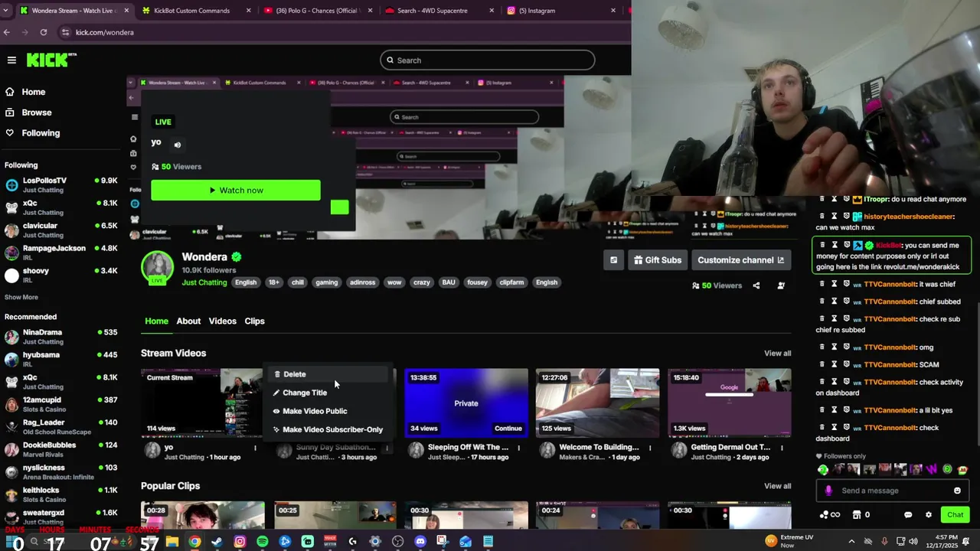
Task: Show more followed channels
Action: (21, 297)
